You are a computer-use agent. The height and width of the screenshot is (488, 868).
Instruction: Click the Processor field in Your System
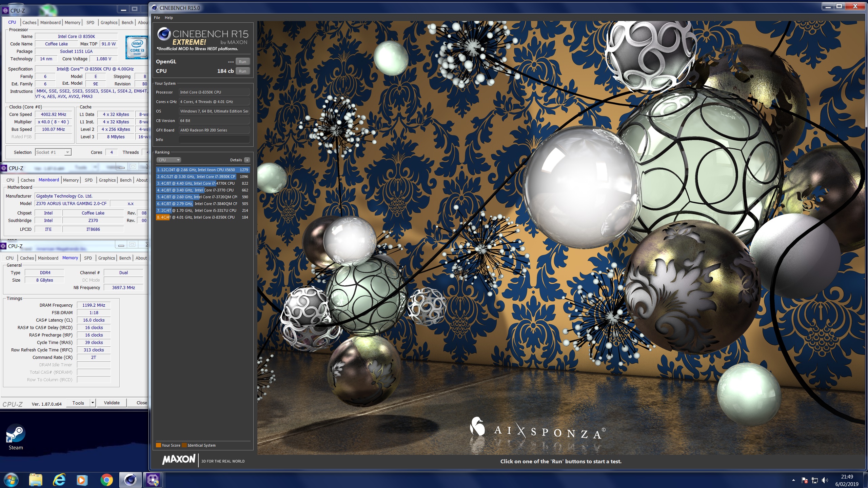[x=214, y=92]
